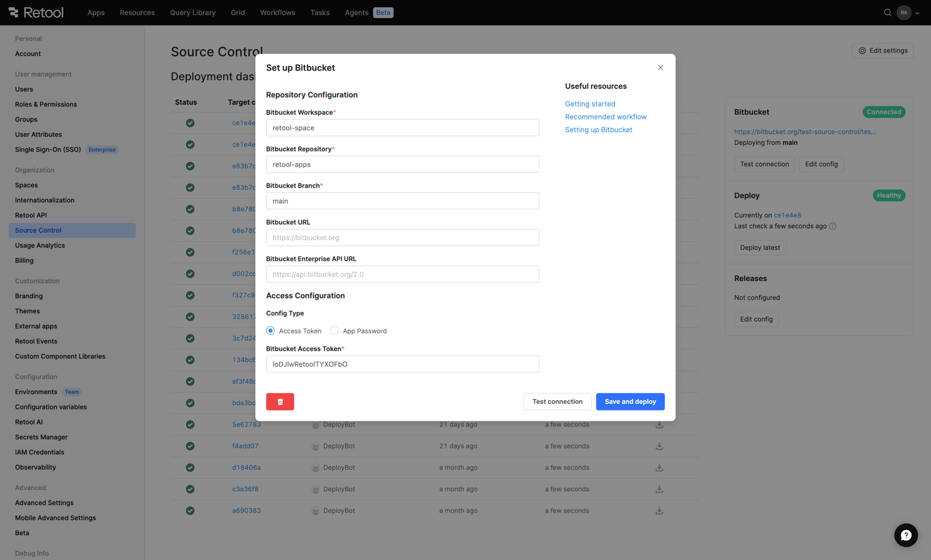
Task: Click Save and deploy
Action: click(x=630, y=401)
